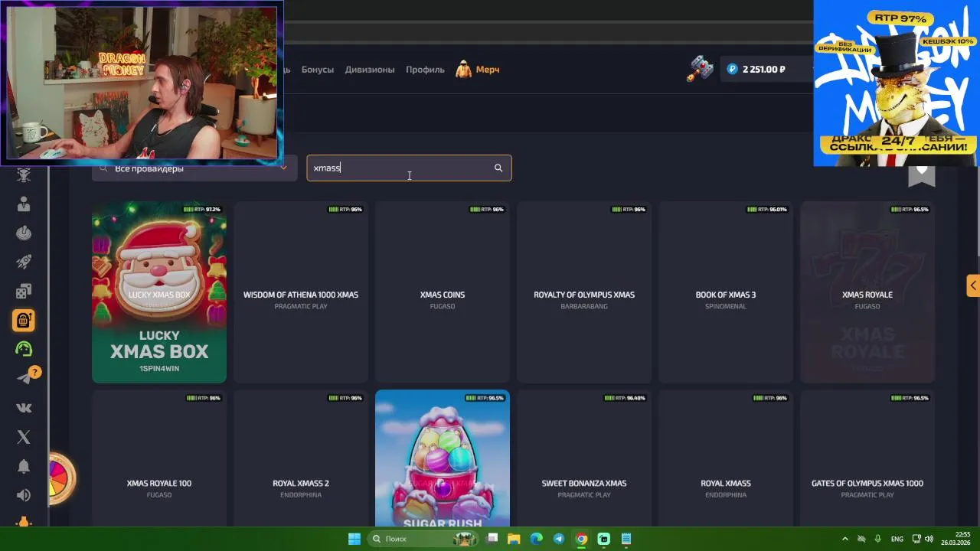The width and height of the screenshot is (980, 551).
Task: Open File Explorer from taskbar
Action: click(514, 539)
